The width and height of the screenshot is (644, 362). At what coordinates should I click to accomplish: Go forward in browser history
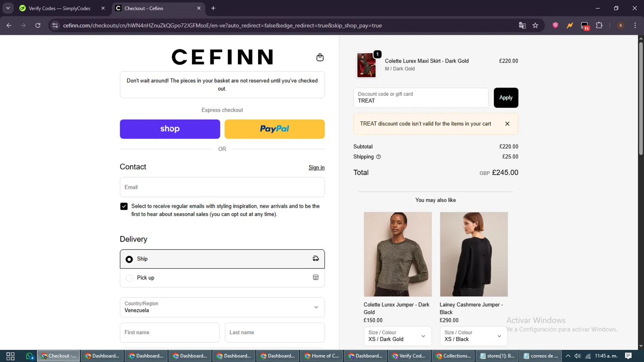pyautogui.click(x=23, y=25)
